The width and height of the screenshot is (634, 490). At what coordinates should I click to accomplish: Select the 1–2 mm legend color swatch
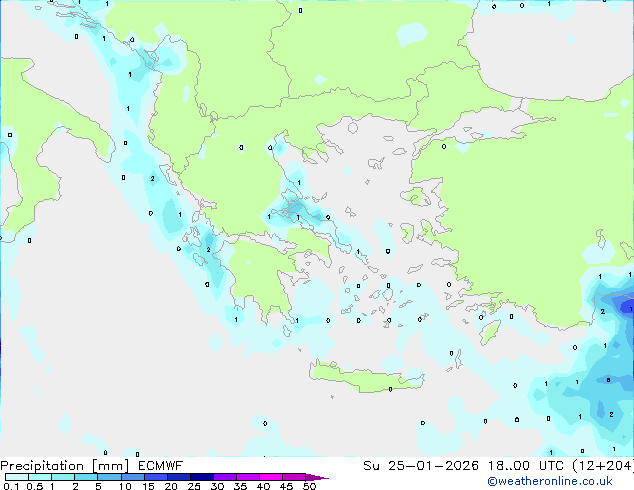(x=63, y=477)
